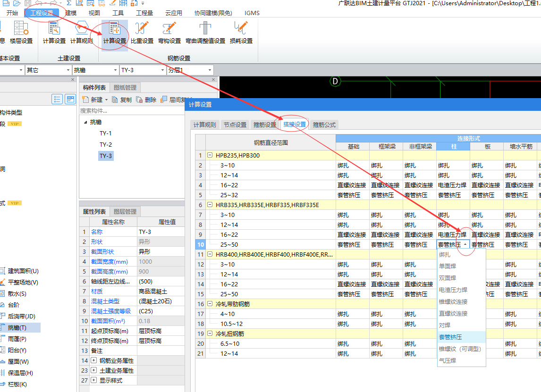Expand 显示样式 in property list
Screen dimensions: 541x392
tap(93, 380)
